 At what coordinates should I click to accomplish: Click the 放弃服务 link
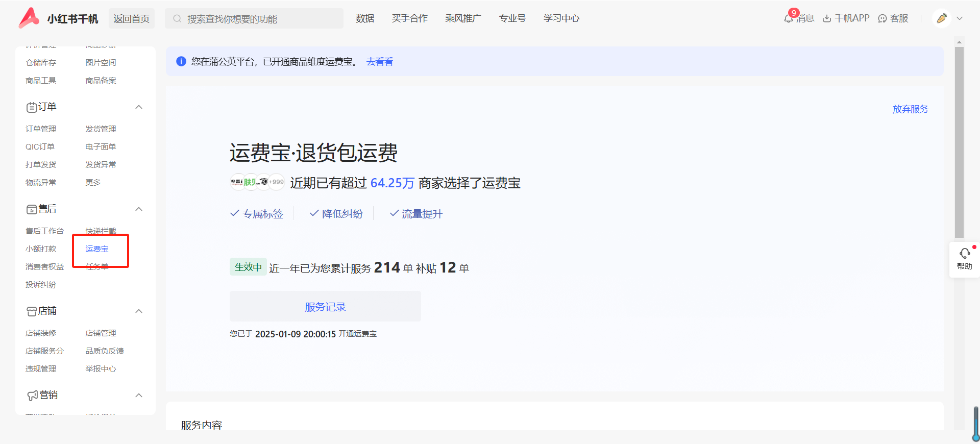coord(910,109)
